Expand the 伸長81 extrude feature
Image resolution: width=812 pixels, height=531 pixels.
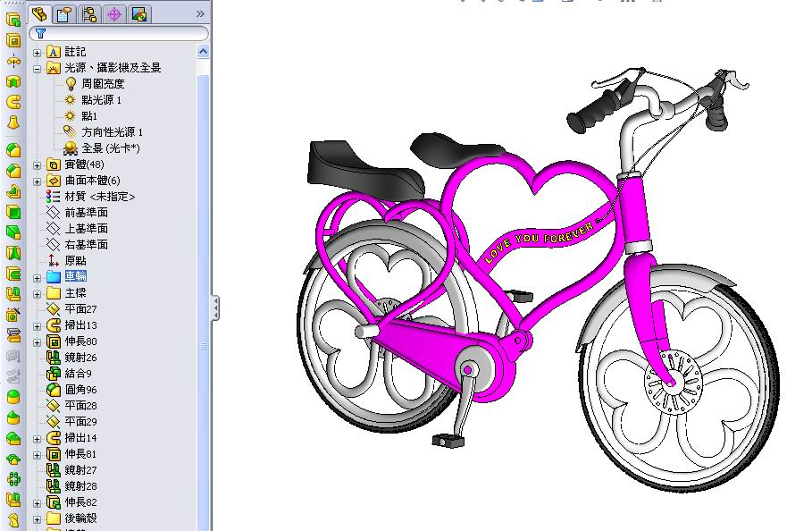click(37, 454)
